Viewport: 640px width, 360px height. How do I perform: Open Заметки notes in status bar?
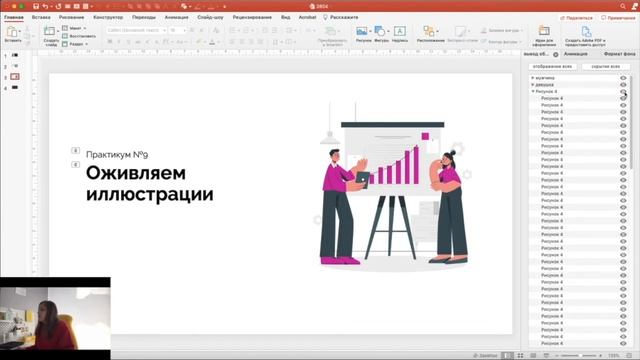484,356
